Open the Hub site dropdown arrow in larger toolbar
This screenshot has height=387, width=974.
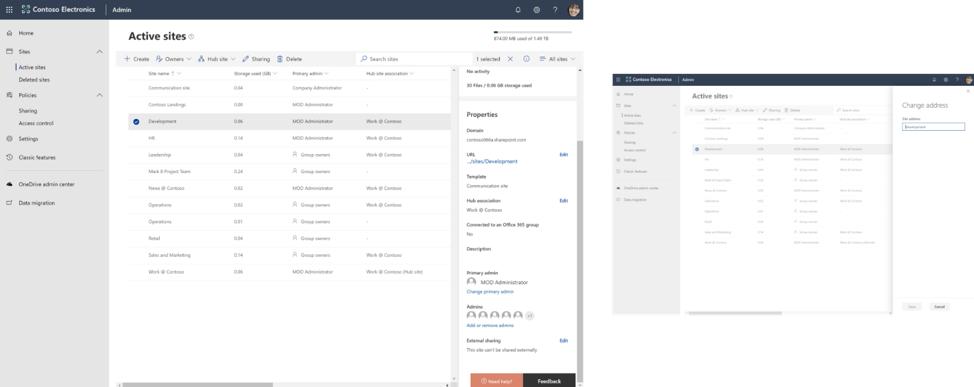click(233, 59)
